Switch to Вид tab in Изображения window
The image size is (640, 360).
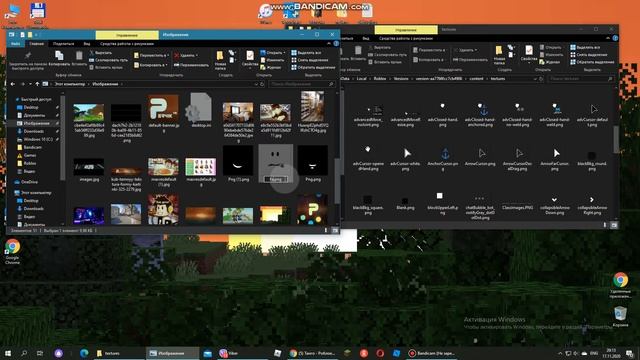pos(87,44)
